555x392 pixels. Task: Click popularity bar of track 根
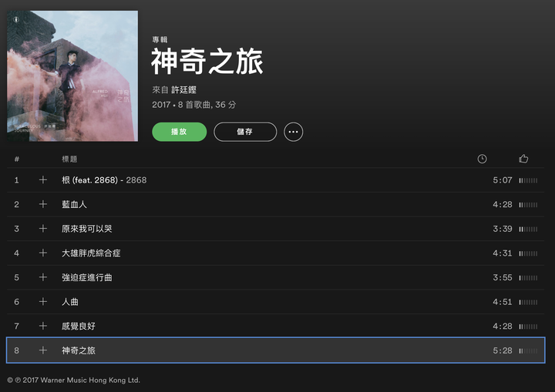[x=528, y=180]
